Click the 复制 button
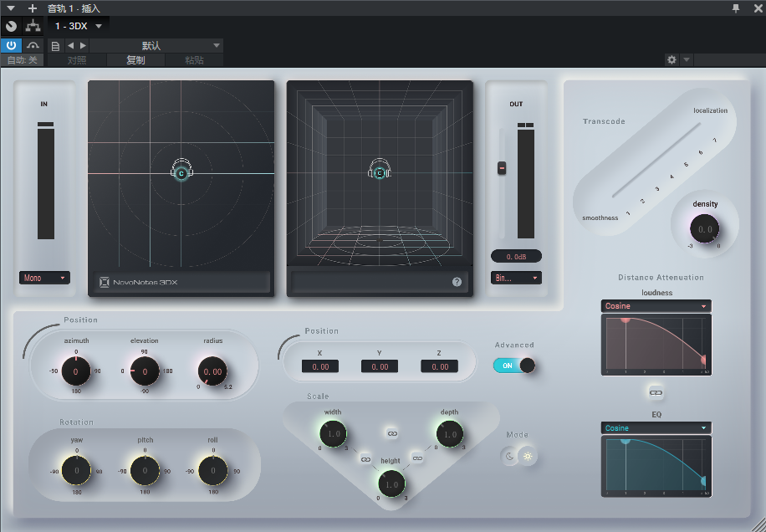 135,60
